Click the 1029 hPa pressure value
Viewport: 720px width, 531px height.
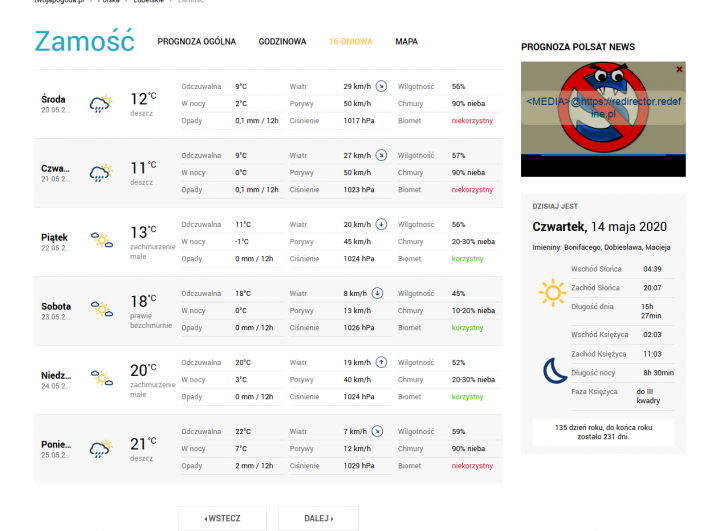pyautogui.click(x=359, y=466)
